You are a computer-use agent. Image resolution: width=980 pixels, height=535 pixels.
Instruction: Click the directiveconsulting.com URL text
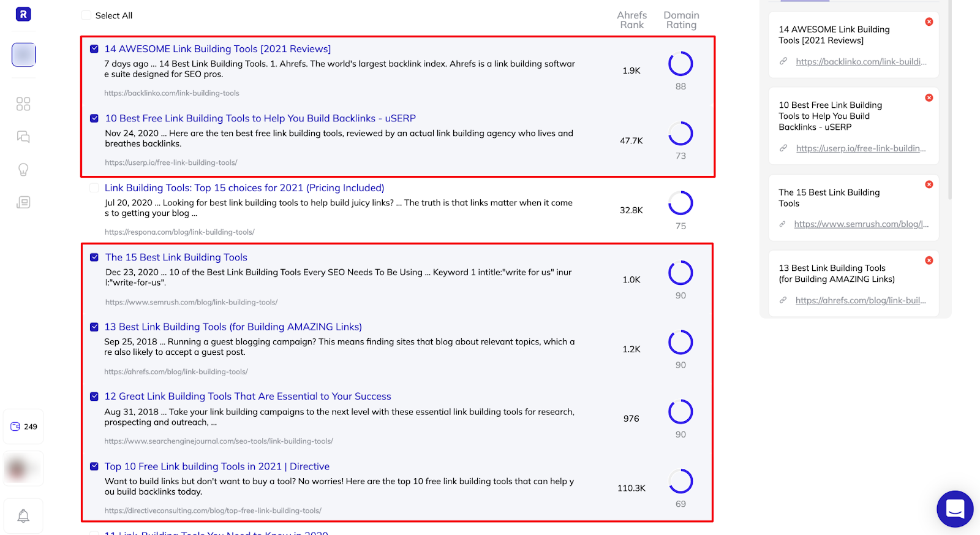click(213, 510)
